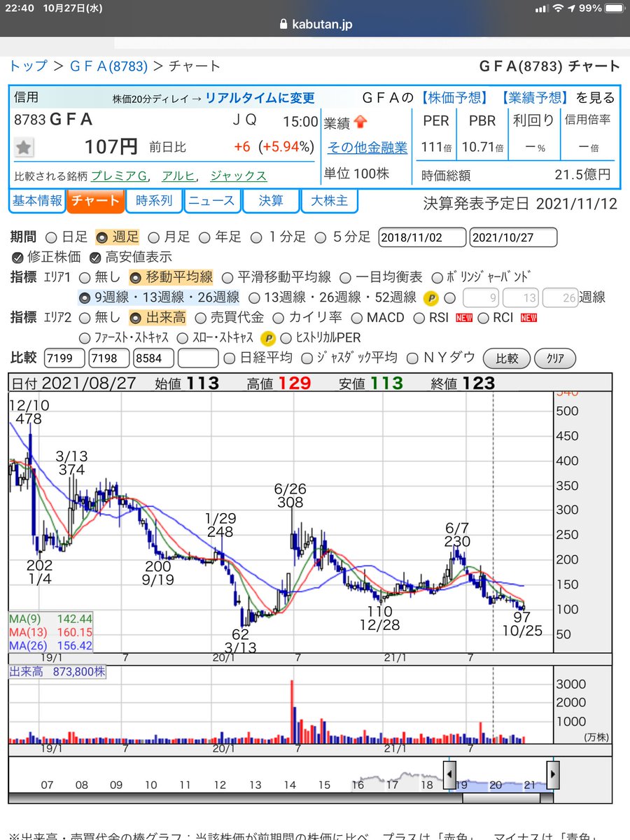This screenshot has height=840, width=630.
Task: Open the その他金融業 sector link
Action: click(367, 148)
